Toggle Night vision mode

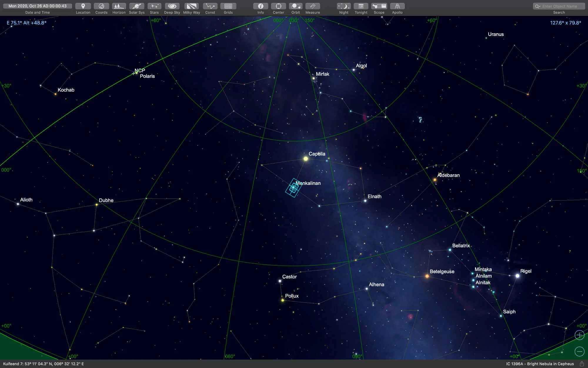343,6
